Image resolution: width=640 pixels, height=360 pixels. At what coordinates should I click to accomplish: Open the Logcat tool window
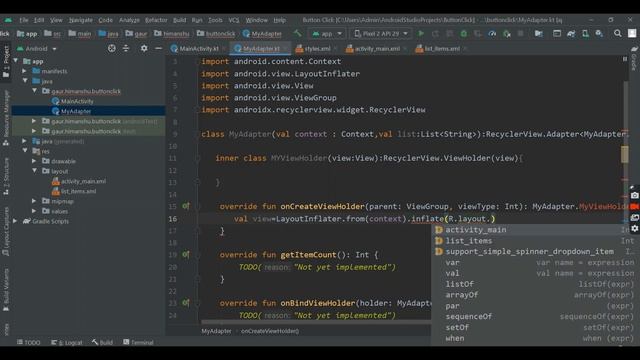click(67, 342)
